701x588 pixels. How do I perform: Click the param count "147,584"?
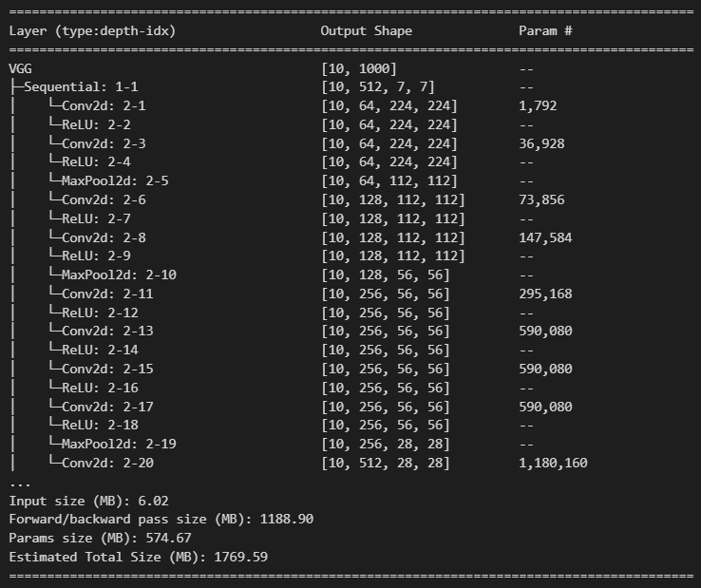(x=545, y=237)
